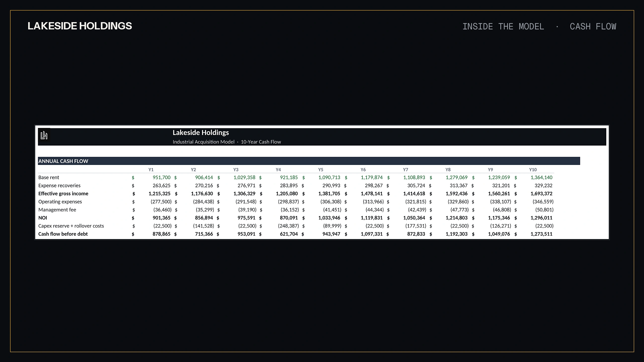
Task: Click the Y5 column header
Action: (320, 170)
